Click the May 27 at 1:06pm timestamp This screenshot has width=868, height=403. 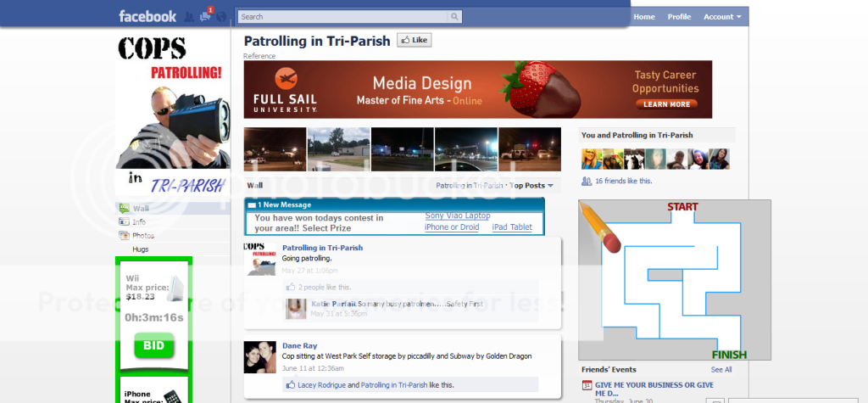click(309, 271)
